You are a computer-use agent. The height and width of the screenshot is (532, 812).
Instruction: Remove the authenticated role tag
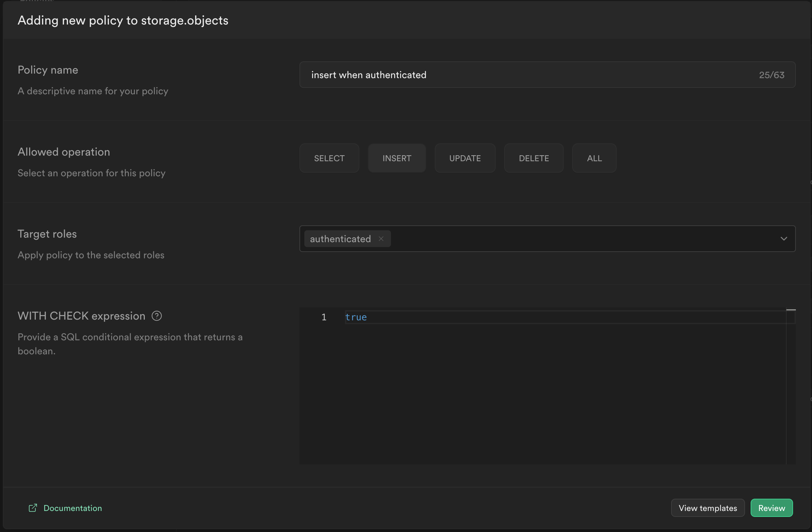coord(381,239)
